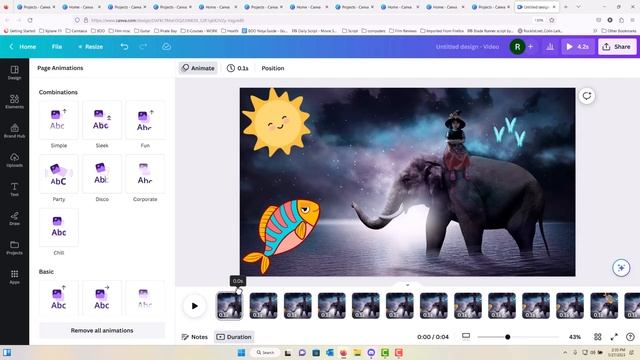Image resolution: width=640 pixels, height=360 pixels.
Task: Click the page thumbnails view icon near zoom
Action: (x=466, y=336)
